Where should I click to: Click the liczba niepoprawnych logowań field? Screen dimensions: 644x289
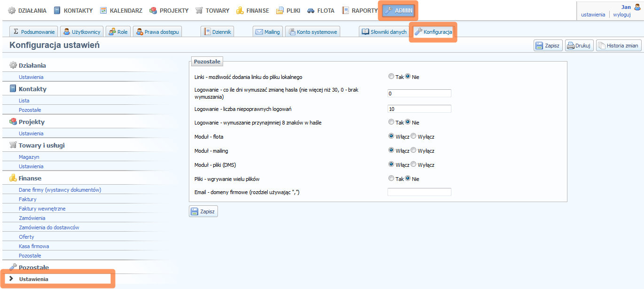[x=419, y=109]
